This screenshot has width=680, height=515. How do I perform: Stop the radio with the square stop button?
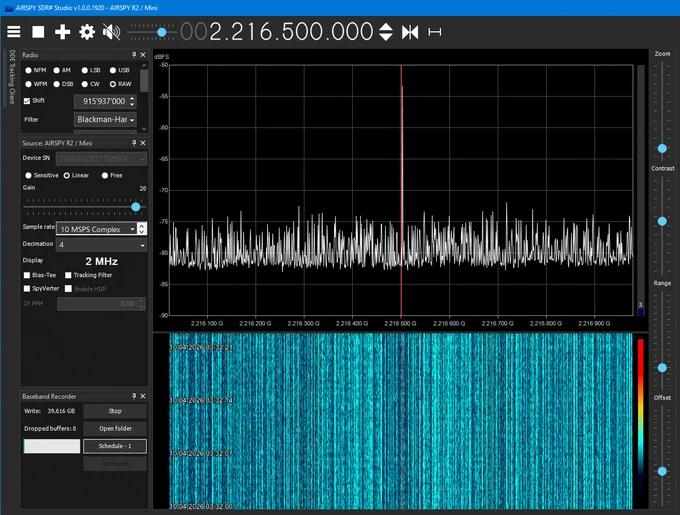[38, 32]
